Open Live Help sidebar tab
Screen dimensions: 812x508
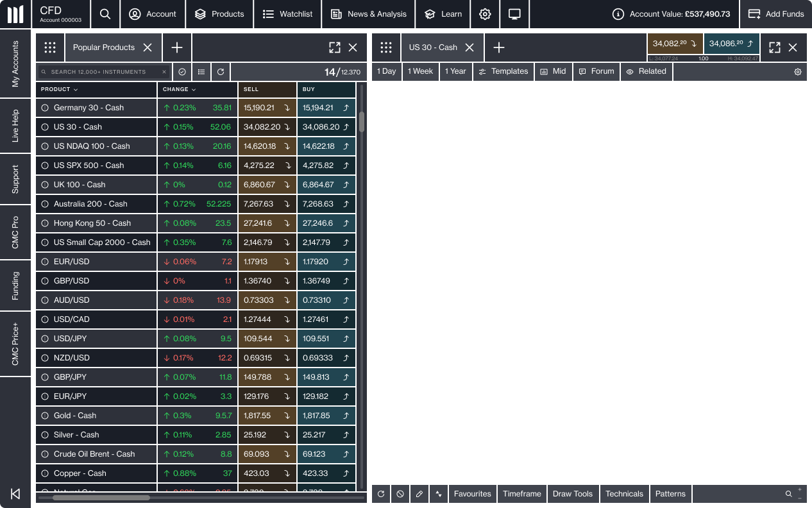click(x=15, y=126)
